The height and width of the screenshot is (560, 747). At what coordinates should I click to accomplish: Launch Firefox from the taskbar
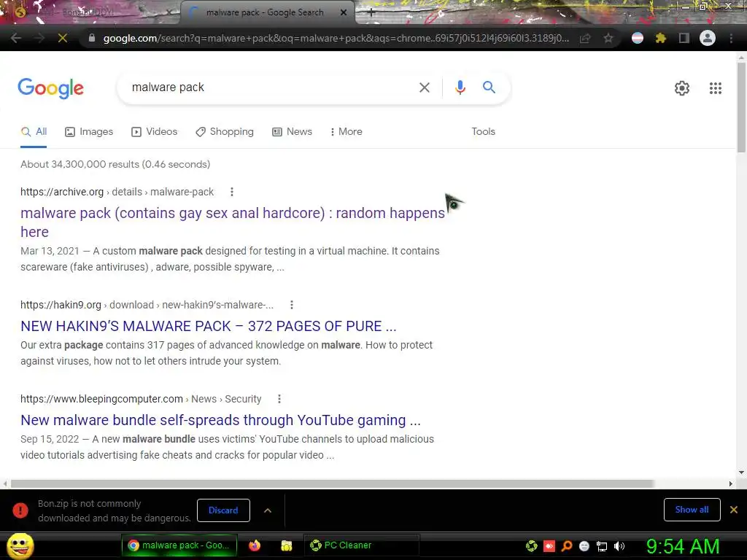(255, 545)
